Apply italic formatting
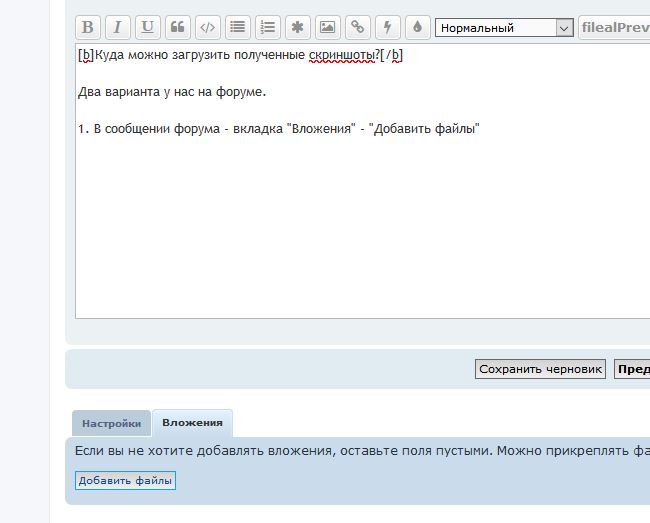The width and height of the screenshot is (650, 523). coord(118,28)
